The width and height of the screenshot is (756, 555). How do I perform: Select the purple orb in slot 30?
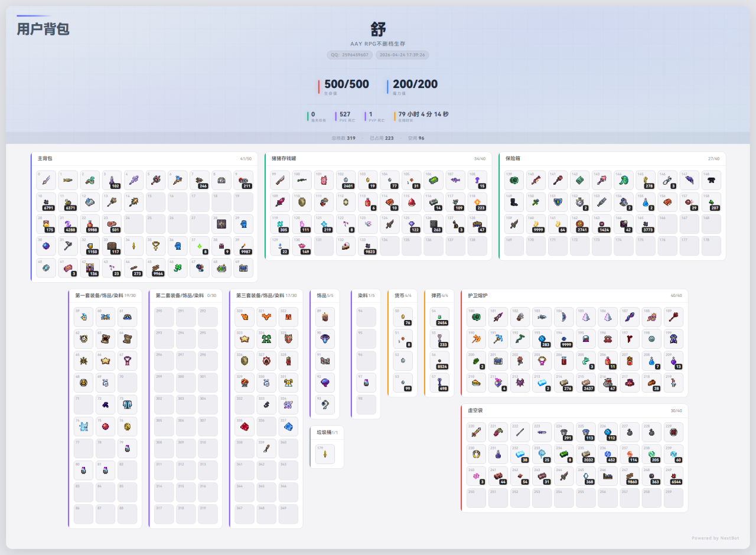46,246
